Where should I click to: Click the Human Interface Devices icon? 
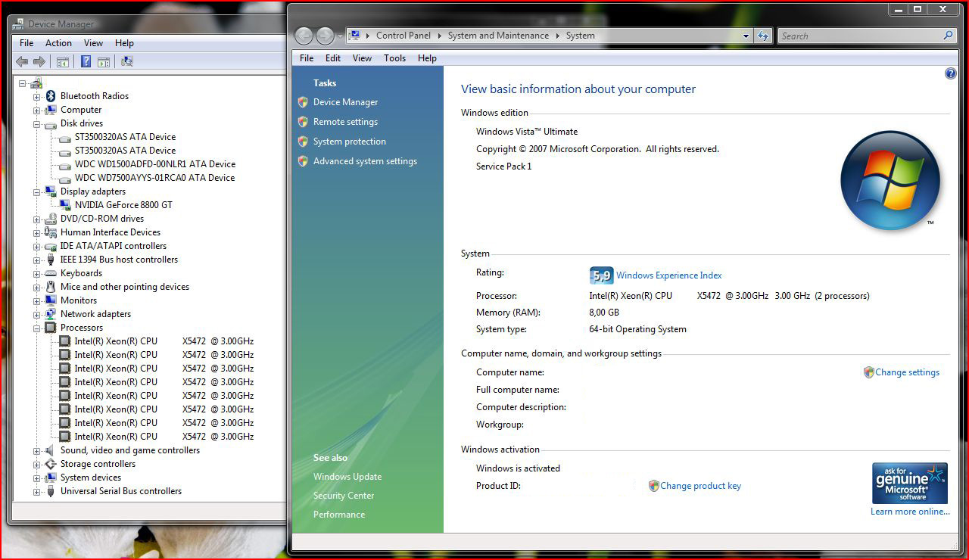51,232
